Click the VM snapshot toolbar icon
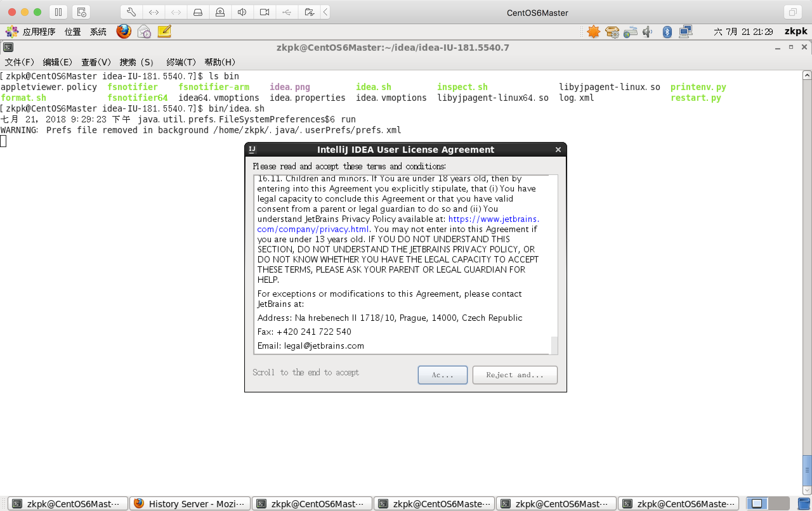 [x=81, y=12]
